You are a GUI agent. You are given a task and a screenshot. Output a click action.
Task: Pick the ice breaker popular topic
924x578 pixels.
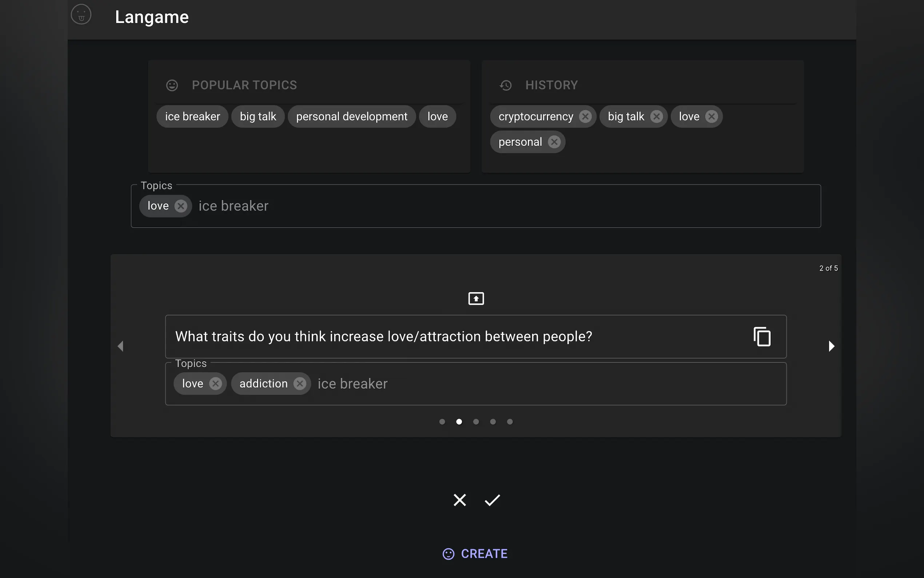[192, 116]
